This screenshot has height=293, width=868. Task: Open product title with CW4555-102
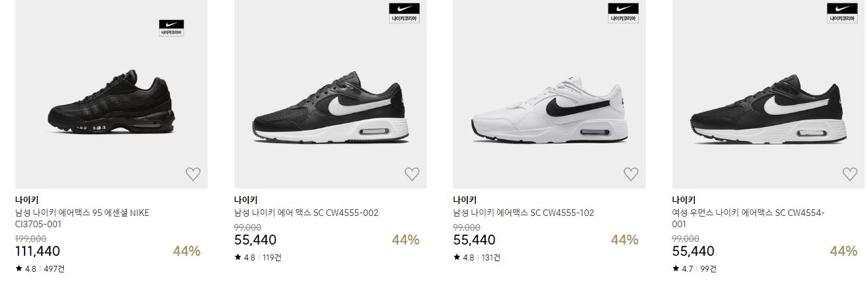coord(524,213)
